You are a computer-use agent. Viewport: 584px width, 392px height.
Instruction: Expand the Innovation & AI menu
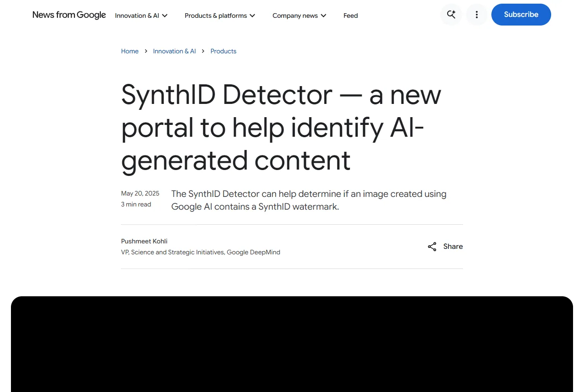pos(141,15)
